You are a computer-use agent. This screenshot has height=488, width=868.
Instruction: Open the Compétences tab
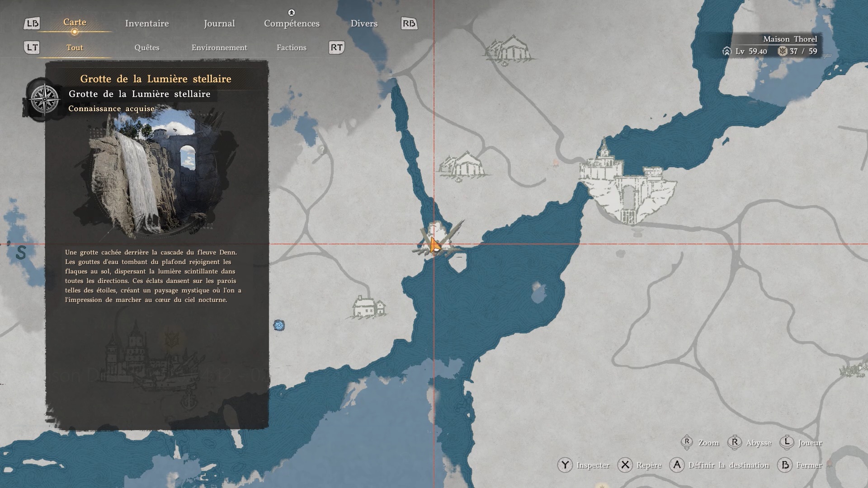(x=292, y=23)
